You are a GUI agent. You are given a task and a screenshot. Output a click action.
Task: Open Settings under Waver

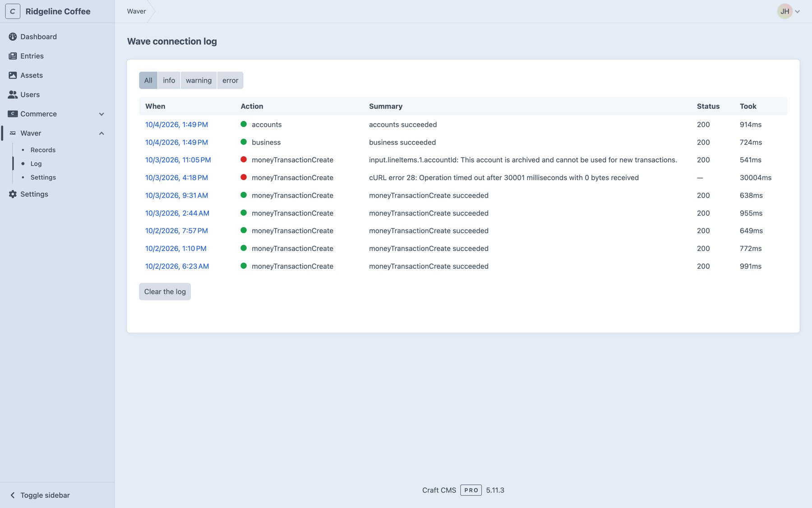43,177
